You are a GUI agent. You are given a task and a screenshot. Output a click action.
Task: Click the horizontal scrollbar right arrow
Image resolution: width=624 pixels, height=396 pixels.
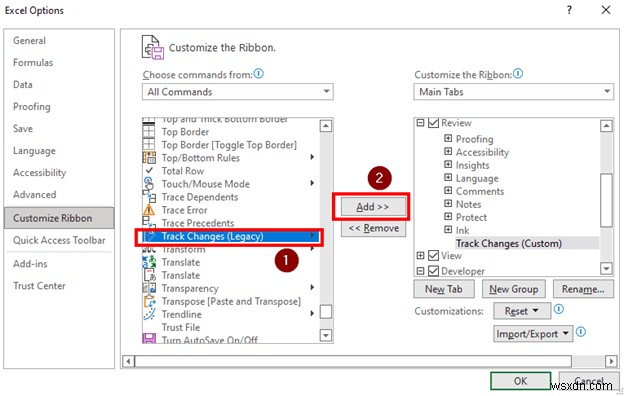pyautogui.click(x=611, y=361)
